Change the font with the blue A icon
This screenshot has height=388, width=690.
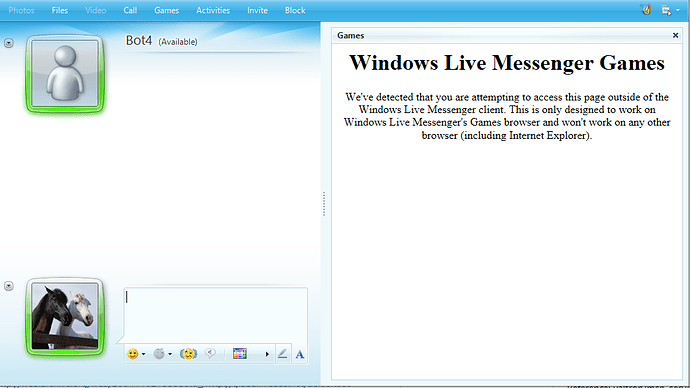300,354
